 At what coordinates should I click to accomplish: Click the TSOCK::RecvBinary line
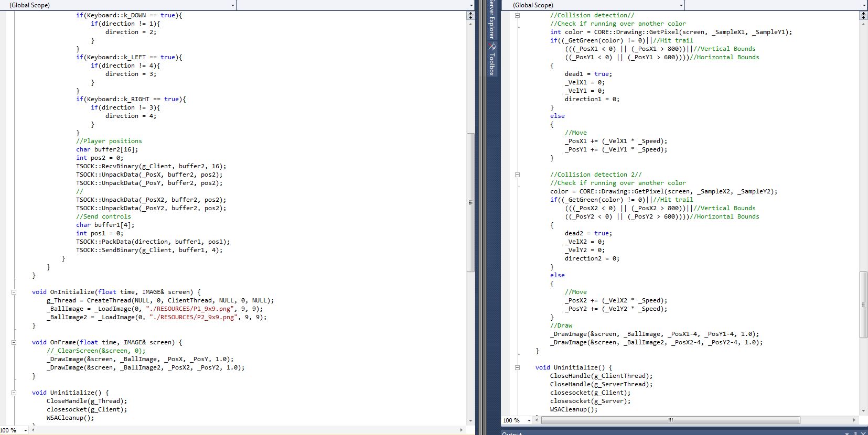click(151, 166)
